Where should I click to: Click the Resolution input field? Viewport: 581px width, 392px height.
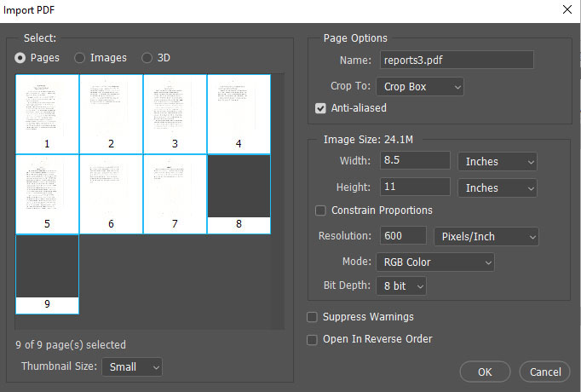(404, 236)
